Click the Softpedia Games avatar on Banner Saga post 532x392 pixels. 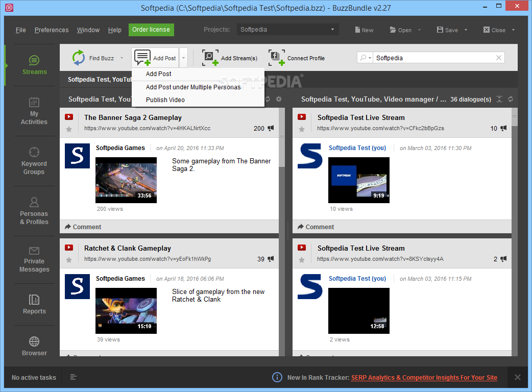[x=78, y=156]
